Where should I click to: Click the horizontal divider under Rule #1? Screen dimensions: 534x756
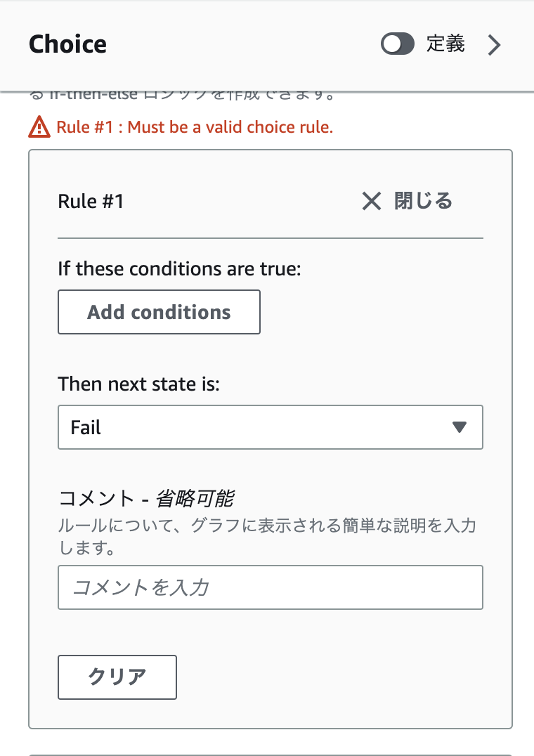(x=270, y=239)
